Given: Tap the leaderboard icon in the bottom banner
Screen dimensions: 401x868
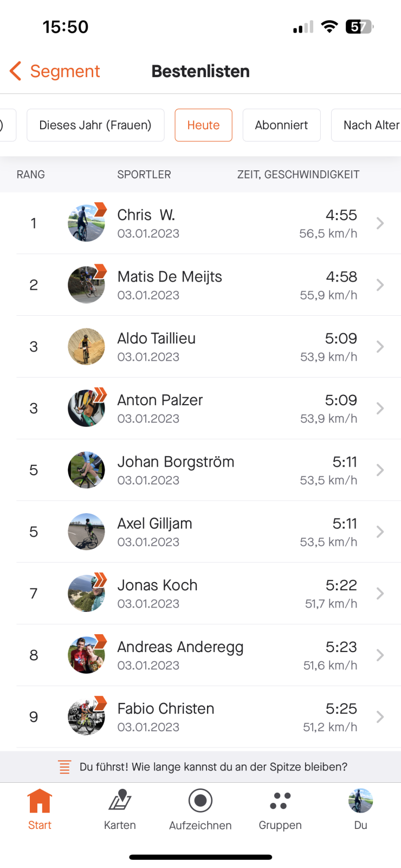Looking at the screenshot, I should (64, 767).
